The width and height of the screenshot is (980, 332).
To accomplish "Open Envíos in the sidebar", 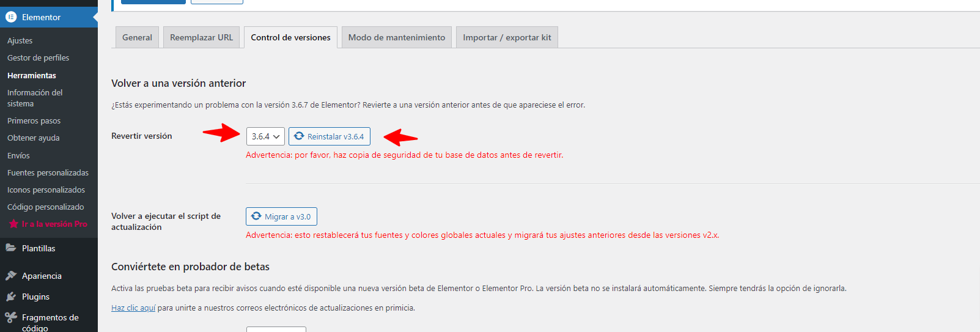I will pos(18,155).
